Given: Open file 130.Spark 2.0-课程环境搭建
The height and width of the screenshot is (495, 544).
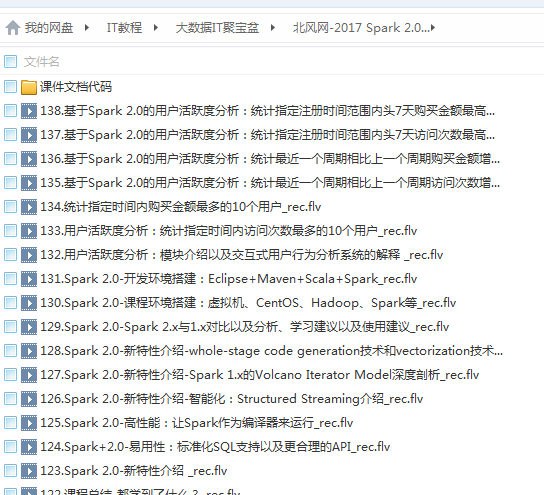Looking at the screenshot, I should (248, 303).
